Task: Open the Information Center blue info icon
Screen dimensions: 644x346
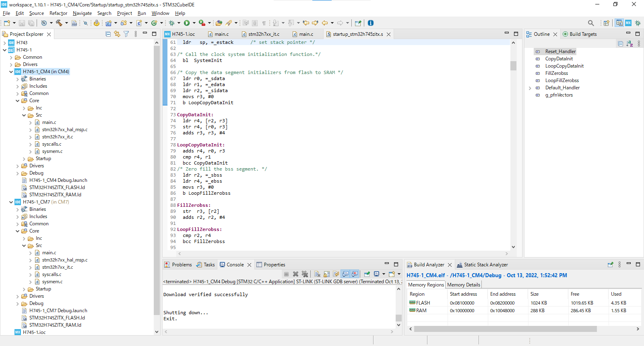Action: [x=371, y=23]
